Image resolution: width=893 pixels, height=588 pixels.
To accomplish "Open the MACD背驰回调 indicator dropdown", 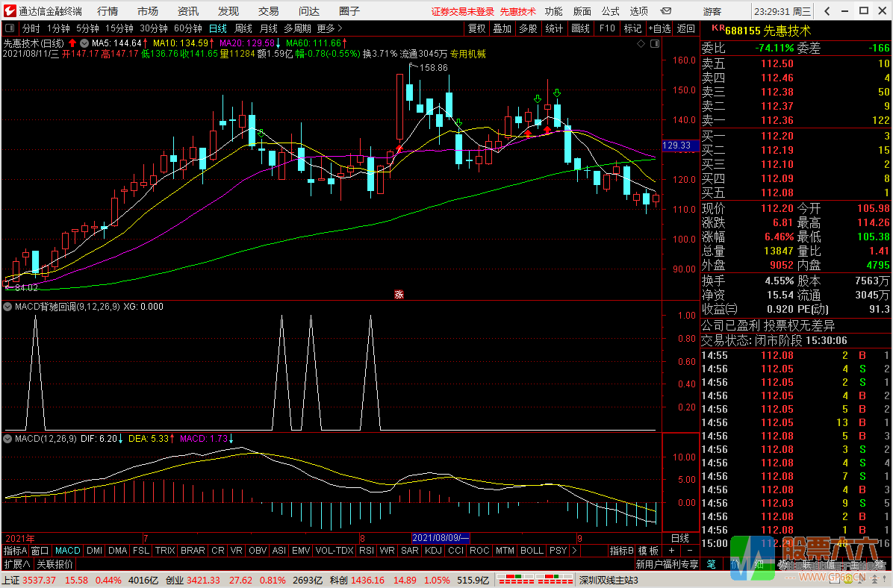I will pos(8,306).
